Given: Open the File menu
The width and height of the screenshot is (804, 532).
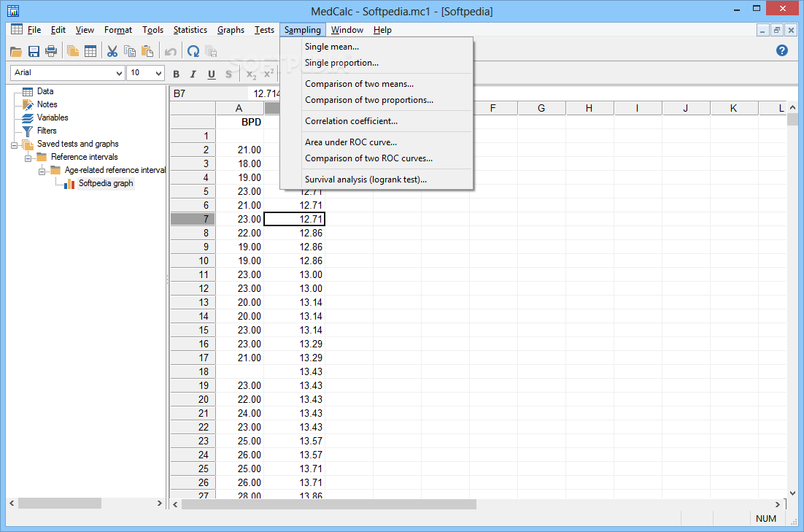Looking at the screenshot, I should [34, 30].
